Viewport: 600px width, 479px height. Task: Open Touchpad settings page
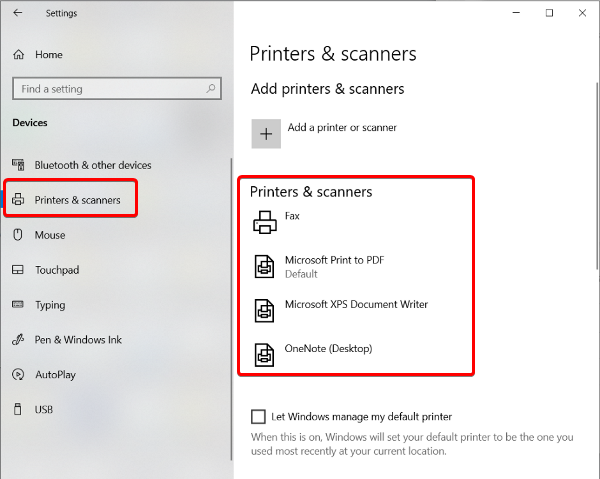pyautogui.click(x=56, y=270)
